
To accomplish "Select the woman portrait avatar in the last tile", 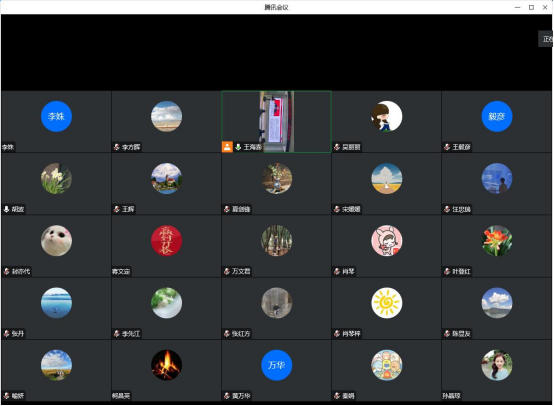I will 497,365.
